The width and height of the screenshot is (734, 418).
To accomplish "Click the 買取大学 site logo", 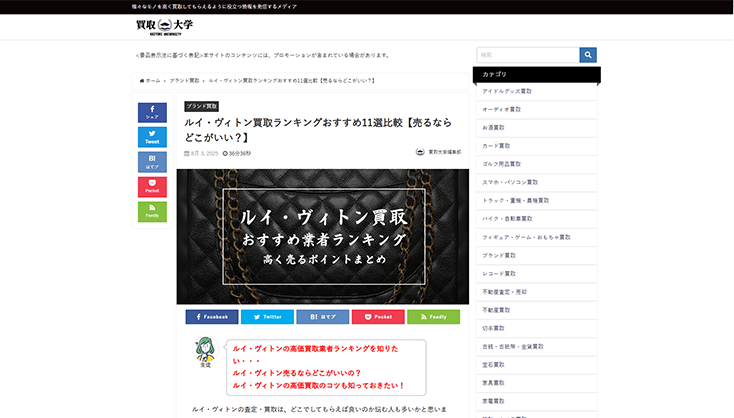I will point(164,26).
